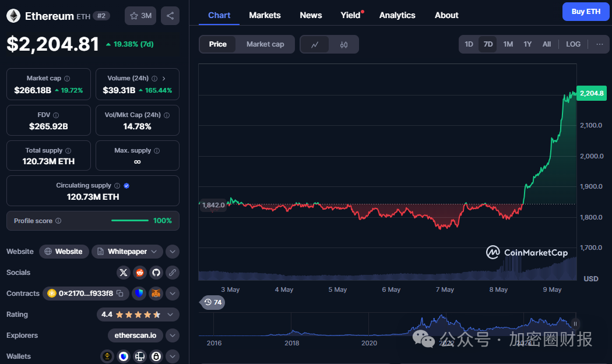Image resolution: width=612 pixels, height=364 pixels.
Task: Click the 2,204.8 current price label
Action: [592, 93]
